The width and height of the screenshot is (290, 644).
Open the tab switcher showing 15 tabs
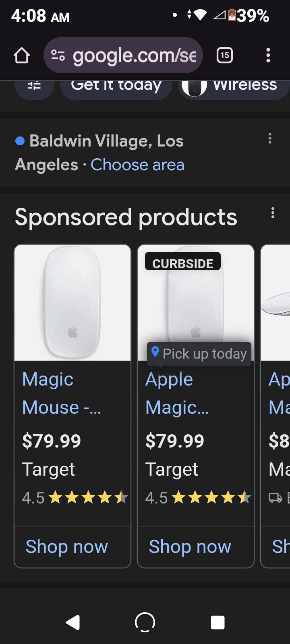coord(224,55)
